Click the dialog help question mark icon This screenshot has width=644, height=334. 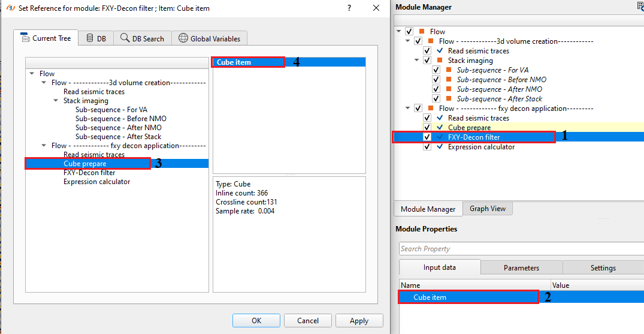[349, 8]
